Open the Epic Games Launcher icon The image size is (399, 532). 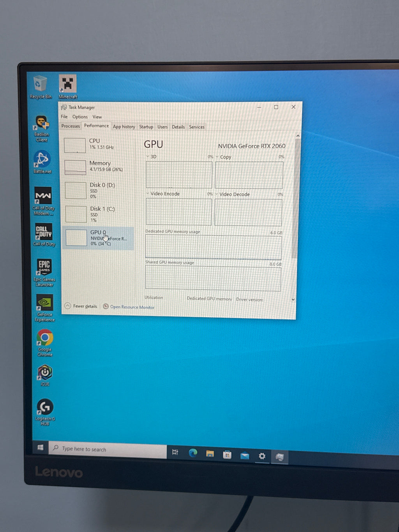pos(44,273)
